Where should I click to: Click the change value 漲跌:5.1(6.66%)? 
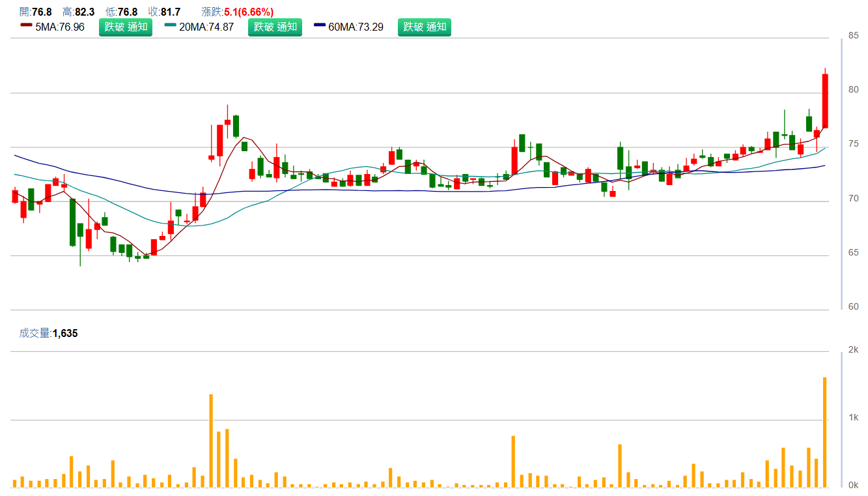(x=238, y=12)
